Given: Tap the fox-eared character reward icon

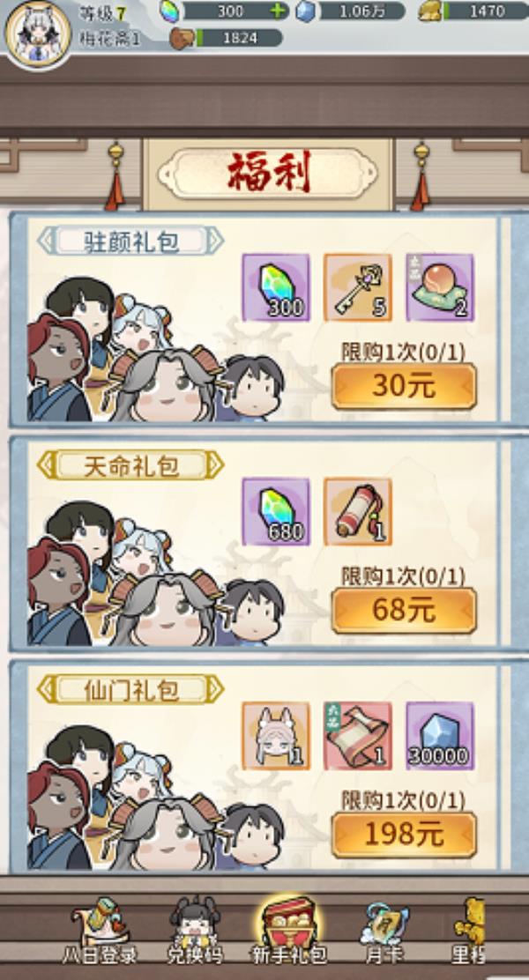Looking at the screenshot, I should 276,735.
